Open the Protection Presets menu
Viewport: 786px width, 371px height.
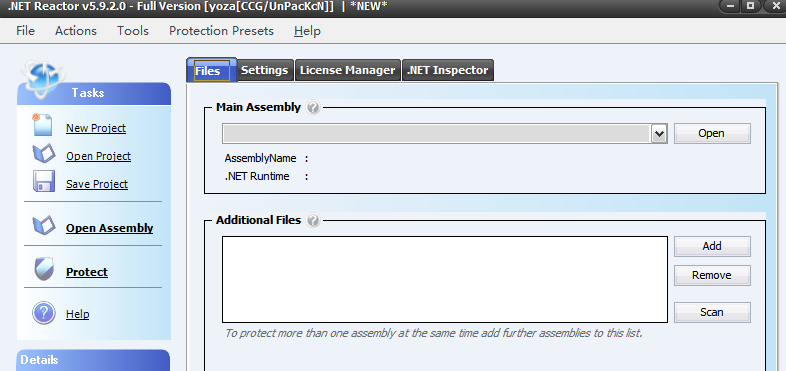click(221, 31)
